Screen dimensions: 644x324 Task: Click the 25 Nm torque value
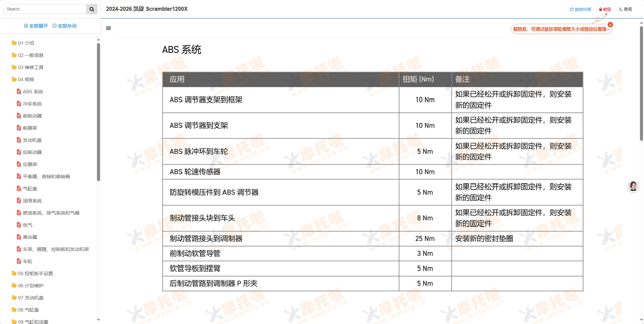click(x=425, y=238)
